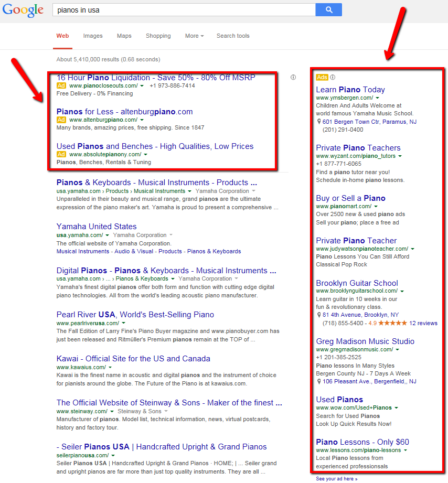Open 'Buy or Sell a Piano' sidebar ad
448x483 pixels.
click(x=350, y=198)
